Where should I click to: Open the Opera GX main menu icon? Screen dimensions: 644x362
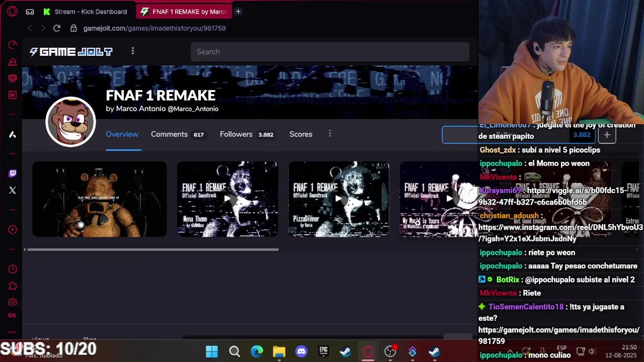point(13,11)
